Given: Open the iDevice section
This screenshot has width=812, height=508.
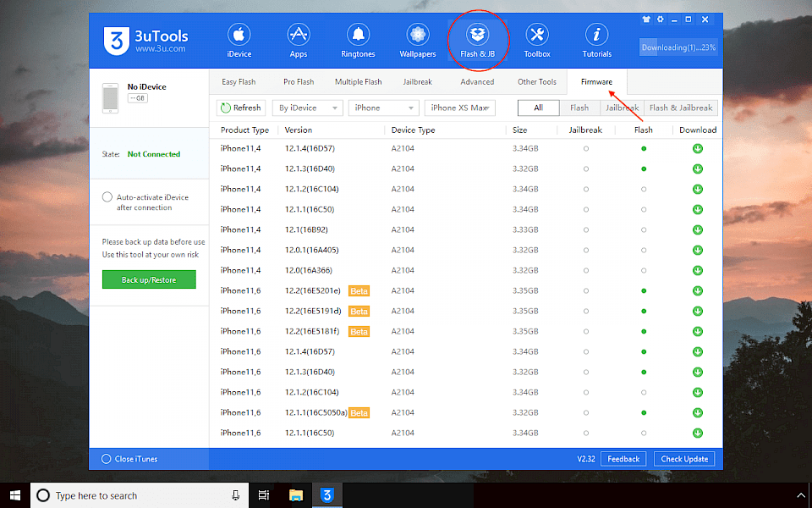Looking at the screenshot, I should (x=239, y=41).
